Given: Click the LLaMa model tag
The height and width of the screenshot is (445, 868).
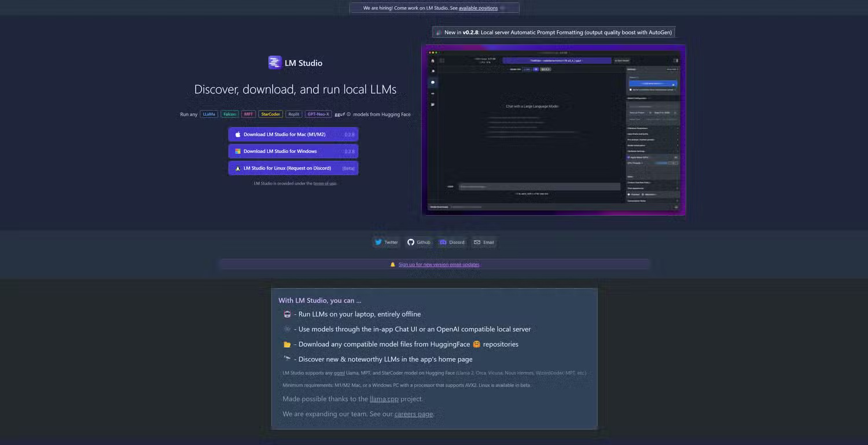Looking at the screenshot, I should pyautogui.click(x=209, y=114).
